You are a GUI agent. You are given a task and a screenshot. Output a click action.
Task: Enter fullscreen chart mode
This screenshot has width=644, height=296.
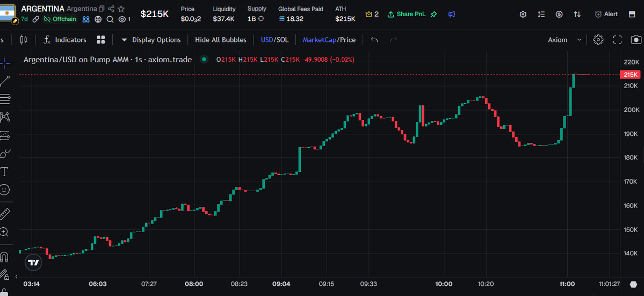617,40
